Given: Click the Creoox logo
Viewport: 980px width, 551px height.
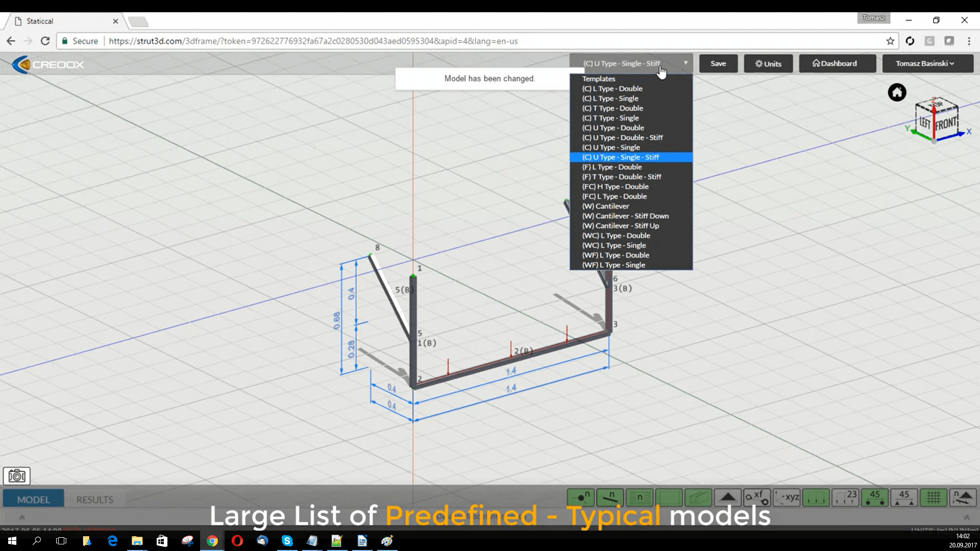Looking at the screenshot, I should point(48,65).
